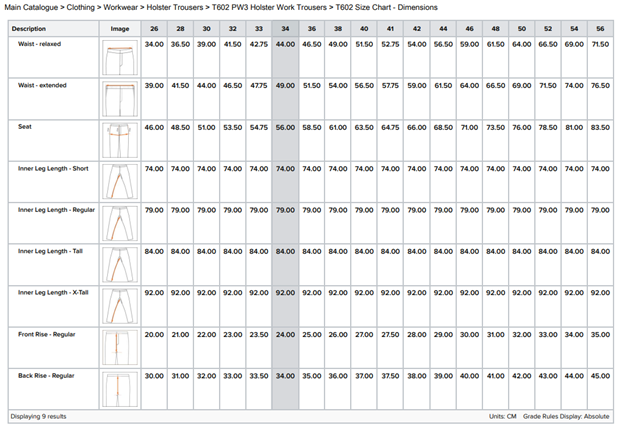Open the Waist - extended diagram thumbnail
This screenshot has height=433, width=624.
pyautogui.click(x=119, y=99)
